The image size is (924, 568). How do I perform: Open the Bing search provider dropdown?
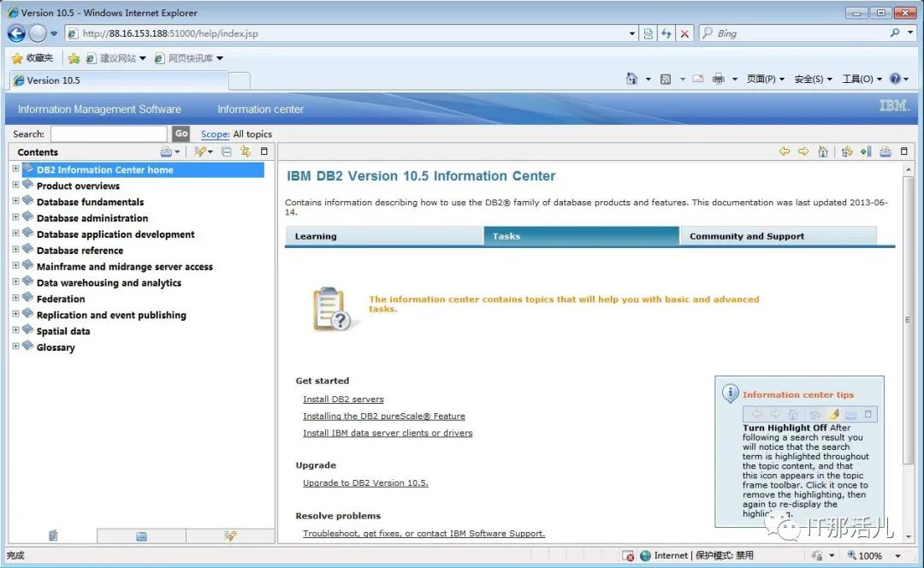(910, 33)
